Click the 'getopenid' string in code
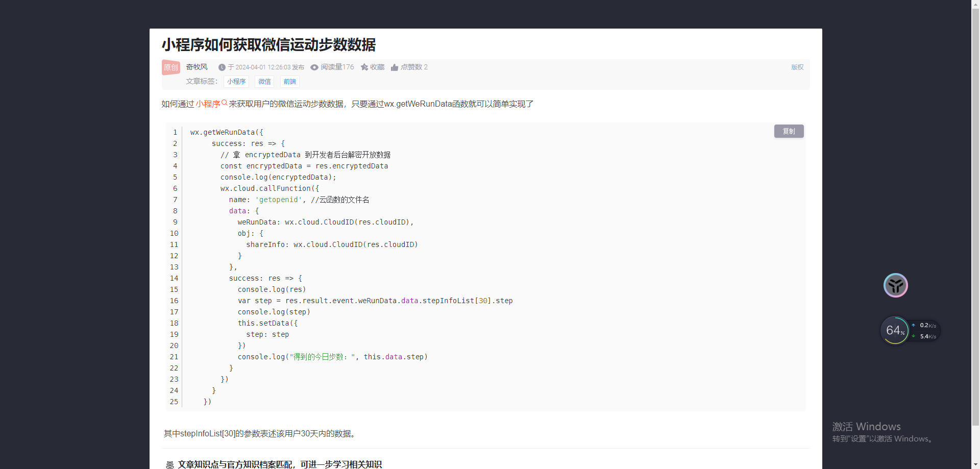 278,200
